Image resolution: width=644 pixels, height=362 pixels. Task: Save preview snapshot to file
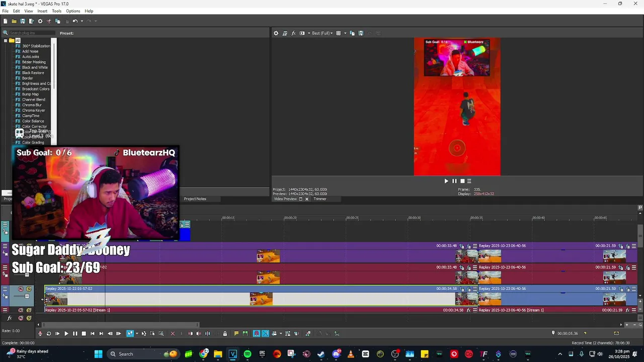coord(361,33)
